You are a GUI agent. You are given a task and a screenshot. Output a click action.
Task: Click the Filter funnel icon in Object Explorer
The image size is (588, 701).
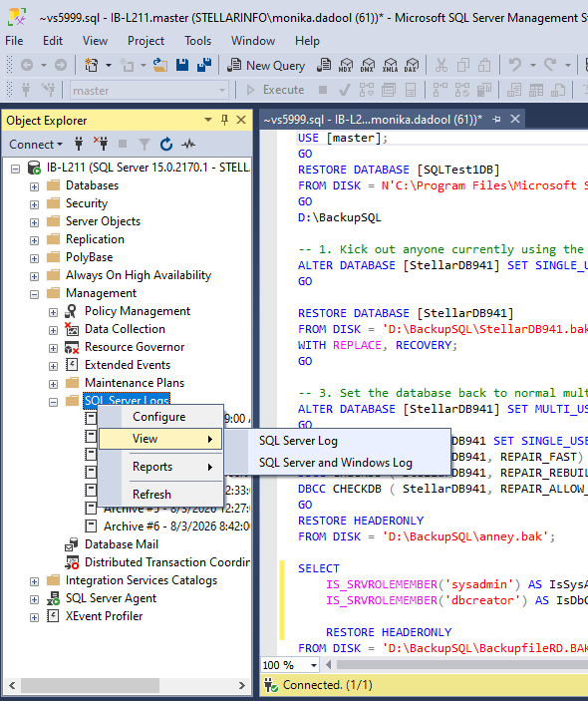point(144,144)
